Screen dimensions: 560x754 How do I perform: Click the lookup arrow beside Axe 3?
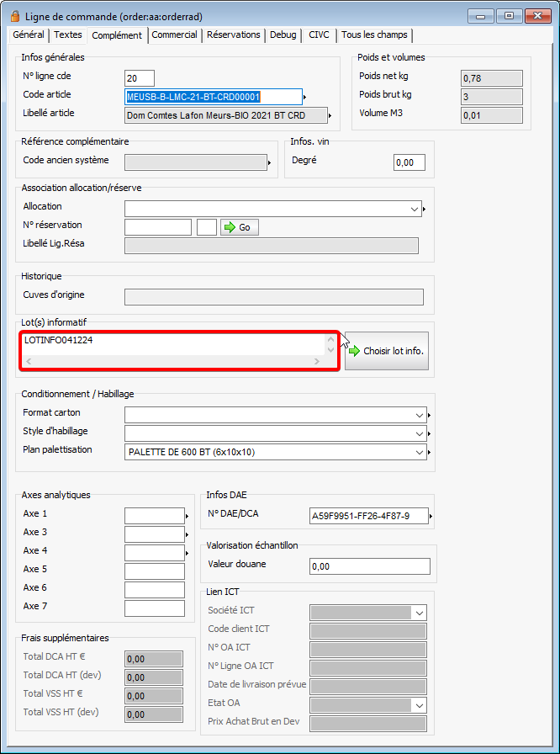pyautogui.click(x=187, y=534)
